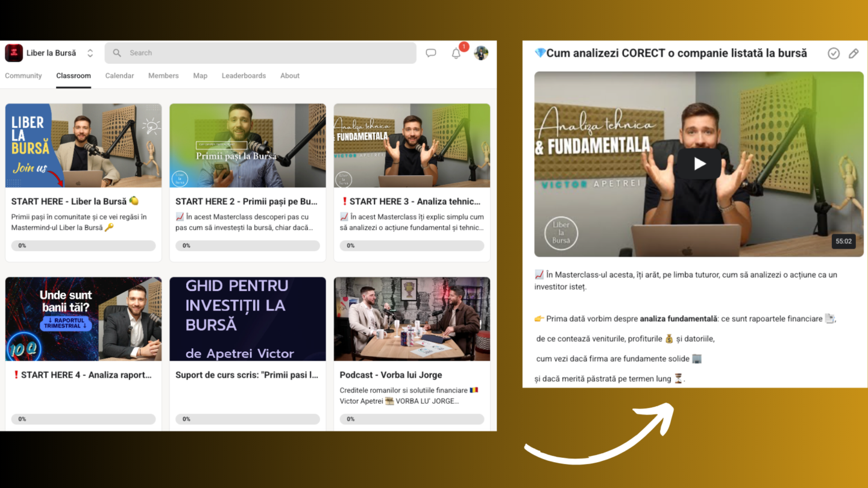The height and width of the screenshot is (488, 868).
Task: Click the progress bar under START HERE - Liber la Bursă
Action: coord(83,246)
